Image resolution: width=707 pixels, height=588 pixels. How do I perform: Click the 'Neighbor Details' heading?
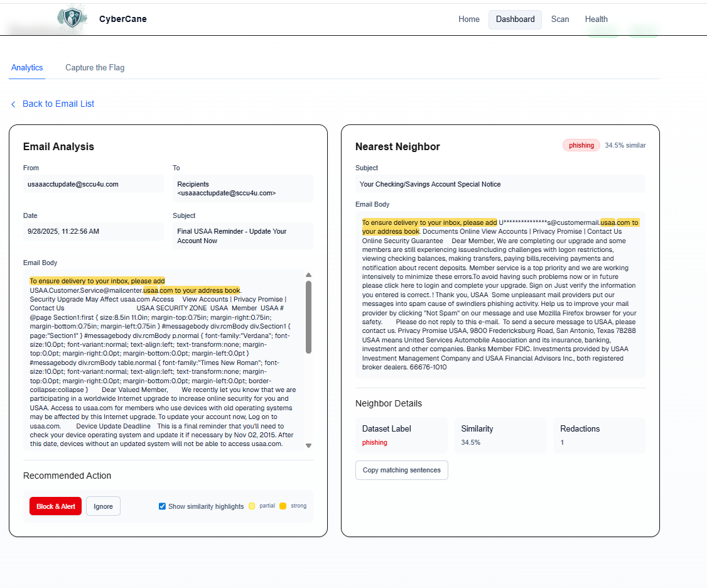point(388,403)
